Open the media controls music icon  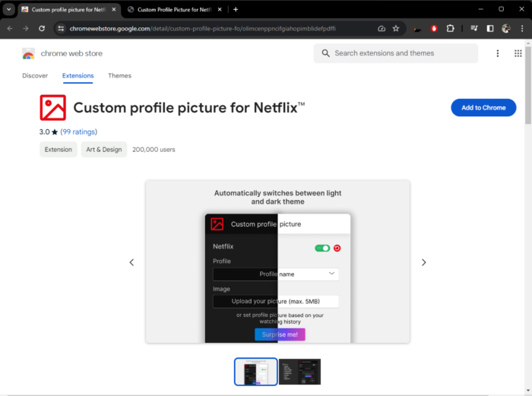[474, 29]
